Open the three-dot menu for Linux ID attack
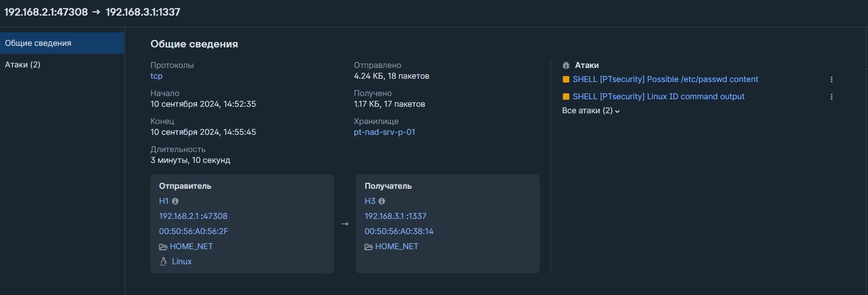868x295 pixels. click(831, 97)
